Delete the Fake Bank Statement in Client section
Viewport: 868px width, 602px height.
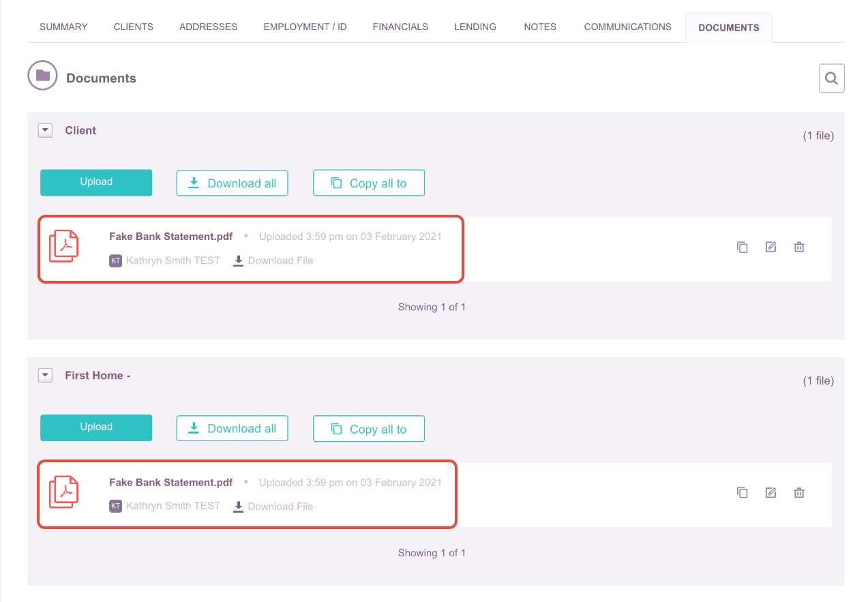point(798,247)
